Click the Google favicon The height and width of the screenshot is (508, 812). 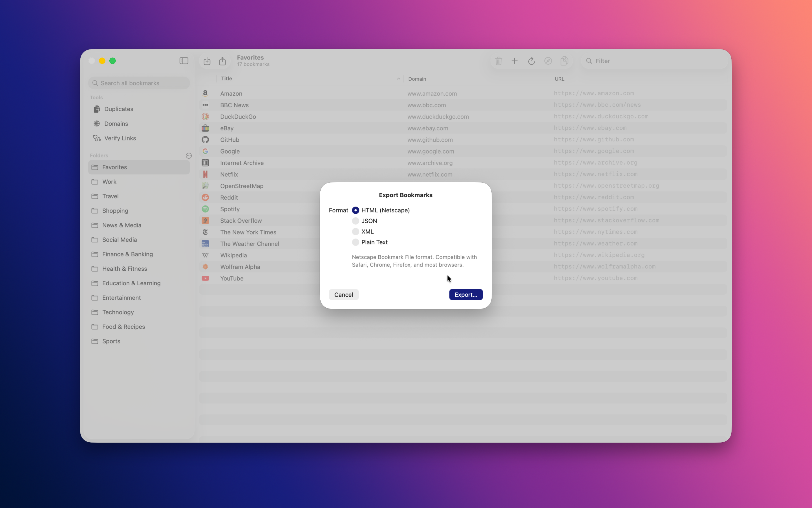pos(205,151)
